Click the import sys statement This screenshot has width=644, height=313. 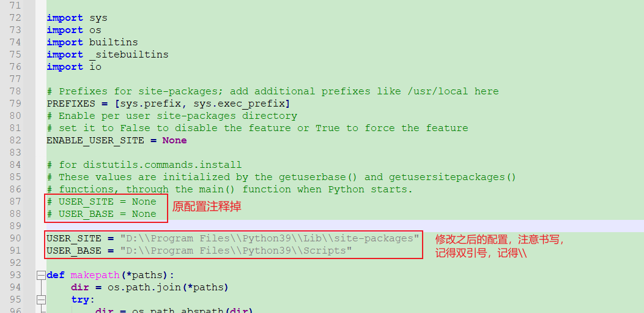click(77, 18)
